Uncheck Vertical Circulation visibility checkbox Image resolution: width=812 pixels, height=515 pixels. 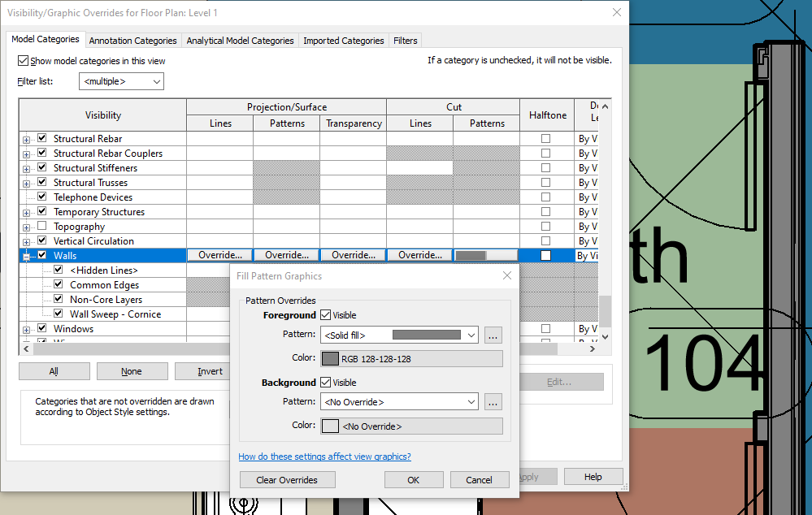point(42,240)
